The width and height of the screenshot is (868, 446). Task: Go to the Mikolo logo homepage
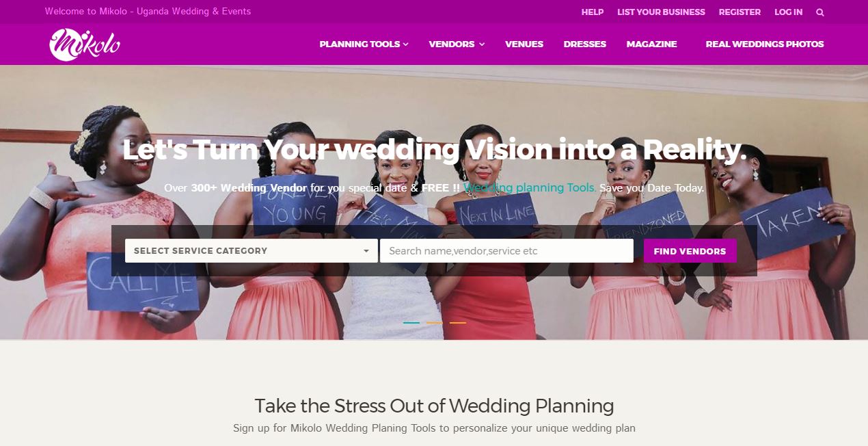pyautogui.click(x=85, y=44)
